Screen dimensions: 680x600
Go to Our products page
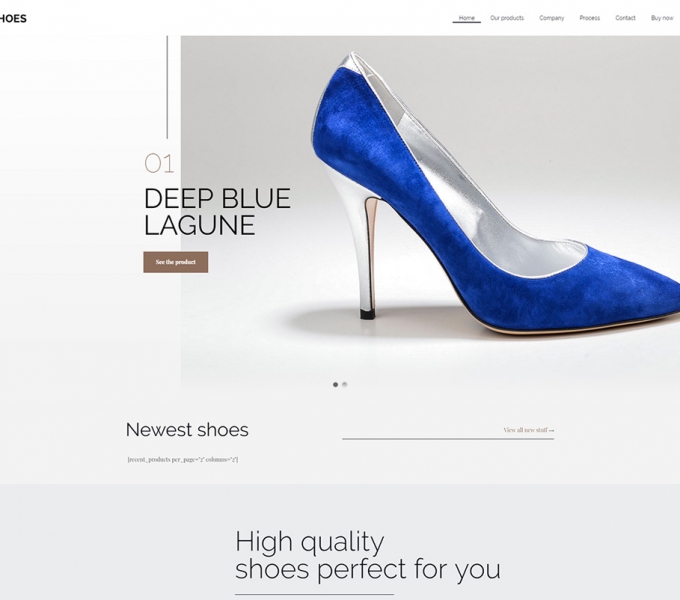(507, 18)
